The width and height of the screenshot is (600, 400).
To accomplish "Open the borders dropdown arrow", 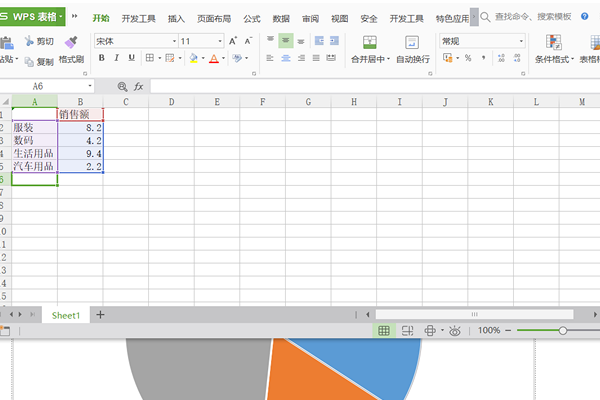I will [x=160, y=59].
